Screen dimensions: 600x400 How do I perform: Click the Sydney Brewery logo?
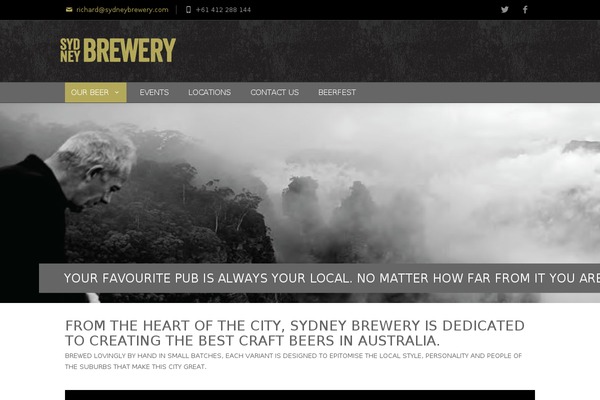click(x=118, y=50)
